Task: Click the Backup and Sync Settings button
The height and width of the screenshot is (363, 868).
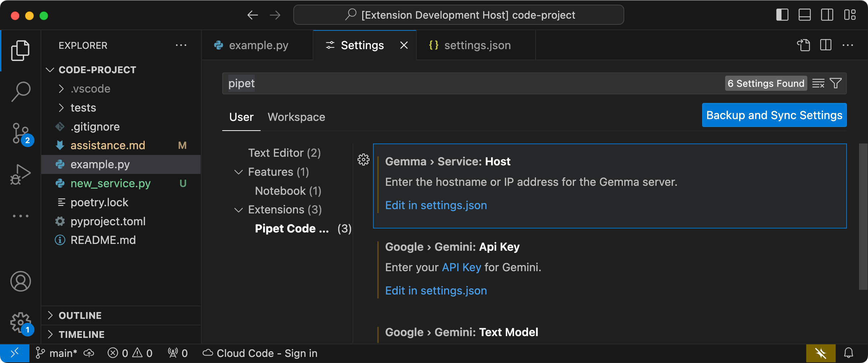Action: pyautogui.click(x=774, y=115)
